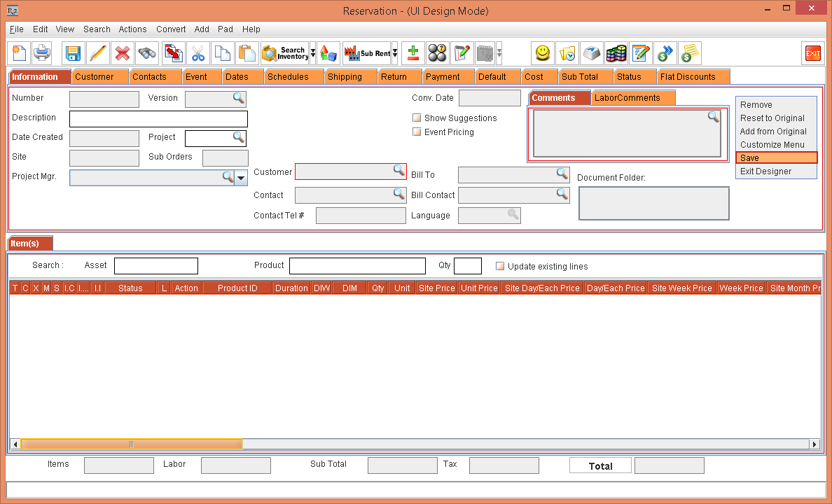Click the New document toolbar icon

coord(19,53)
